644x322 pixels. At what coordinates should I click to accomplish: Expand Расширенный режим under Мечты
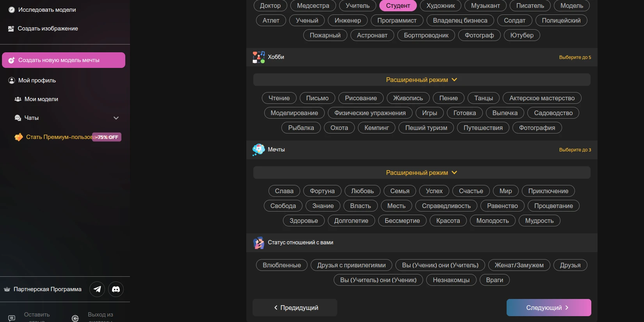click(x=422, y=173)
